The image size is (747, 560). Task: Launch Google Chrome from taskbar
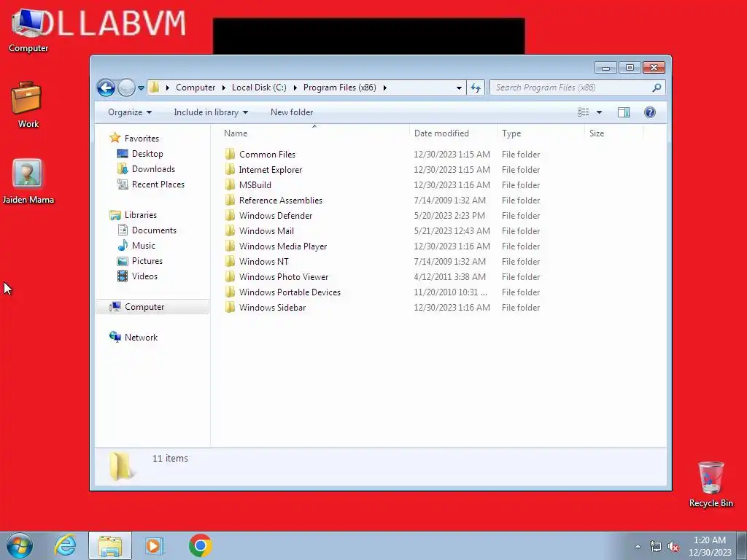coord(200,545)
